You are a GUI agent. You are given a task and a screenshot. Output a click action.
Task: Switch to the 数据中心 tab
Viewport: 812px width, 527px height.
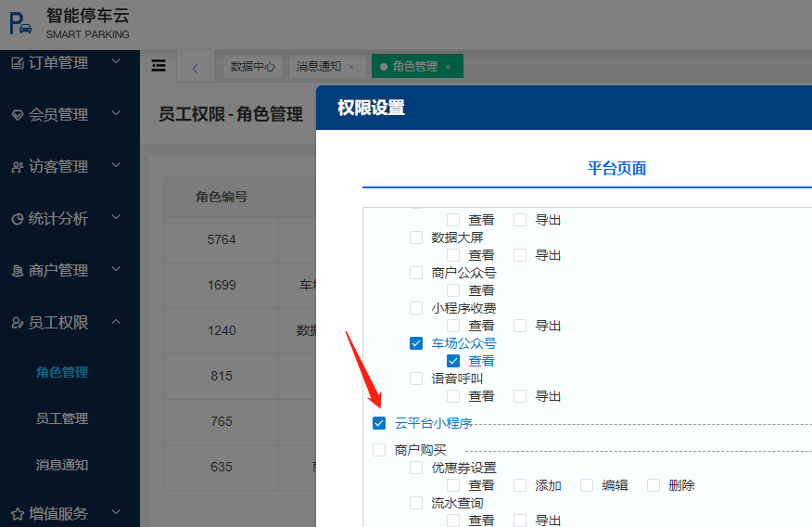pyautogui.click(x=253, y=67)
